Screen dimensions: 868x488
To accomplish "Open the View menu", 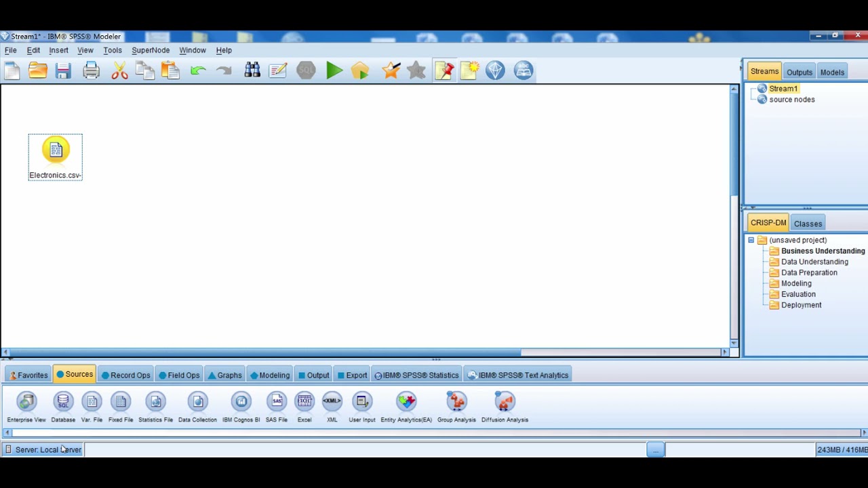I will (x=85, y=50).
